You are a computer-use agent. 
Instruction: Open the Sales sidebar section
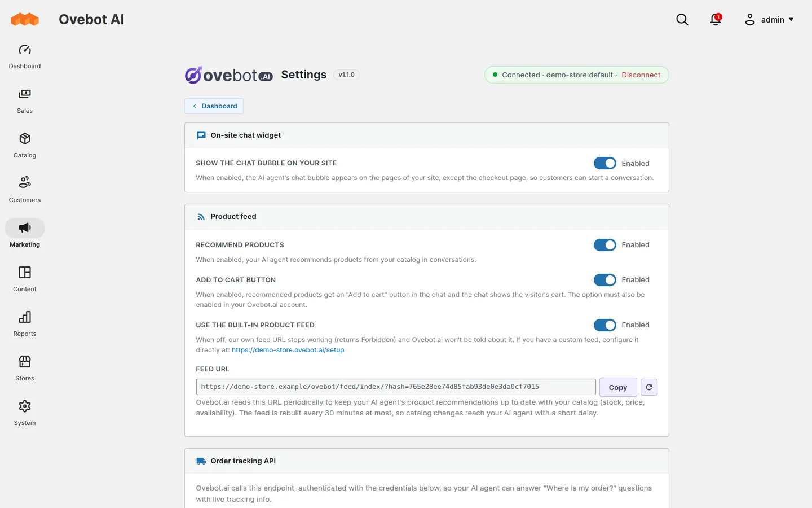coord(25,102)
